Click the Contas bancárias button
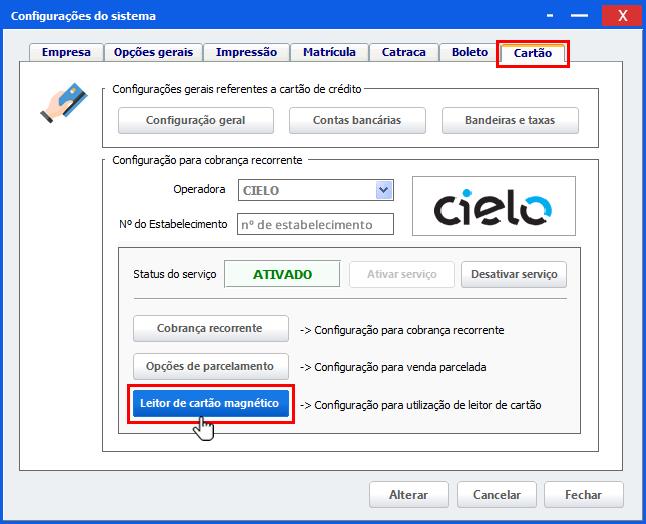 [357, 120]
